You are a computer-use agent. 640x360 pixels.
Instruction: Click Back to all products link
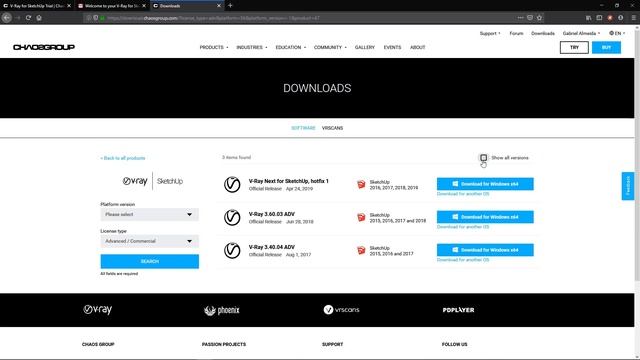tap(123, 158)
